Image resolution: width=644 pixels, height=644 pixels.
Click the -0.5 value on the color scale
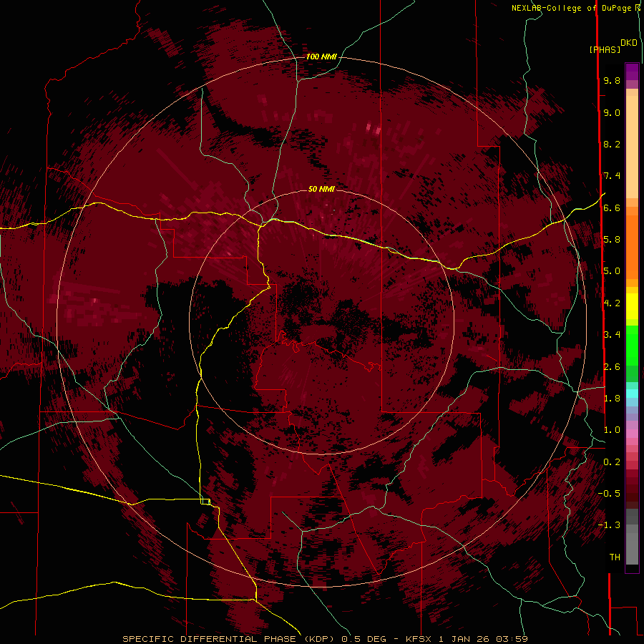[609, 494]
